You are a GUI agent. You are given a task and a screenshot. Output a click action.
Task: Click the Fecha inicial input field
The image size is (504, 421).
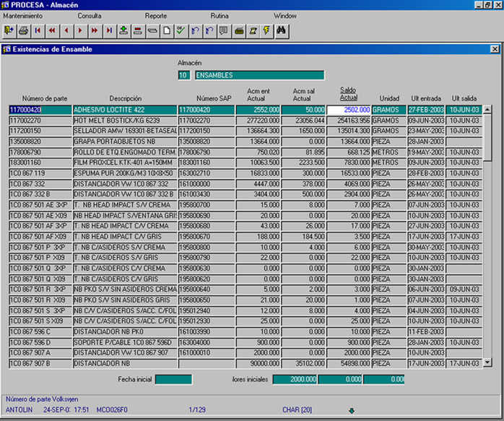pos(173,379)
